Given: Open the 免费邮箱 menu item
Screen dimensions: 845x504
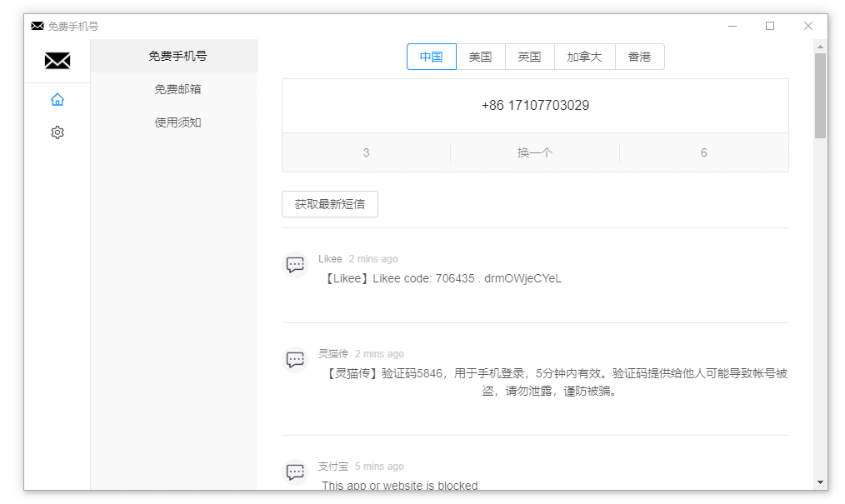Looking at the screenshot, I should click(x=177, y=89).
